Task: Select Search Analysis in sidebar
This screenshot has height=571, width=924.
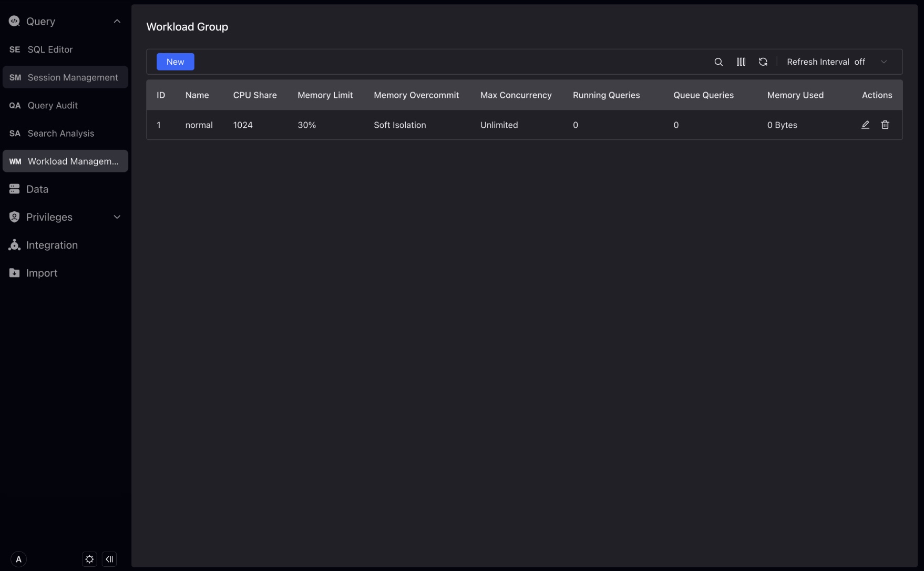Action: pos(60,134)
